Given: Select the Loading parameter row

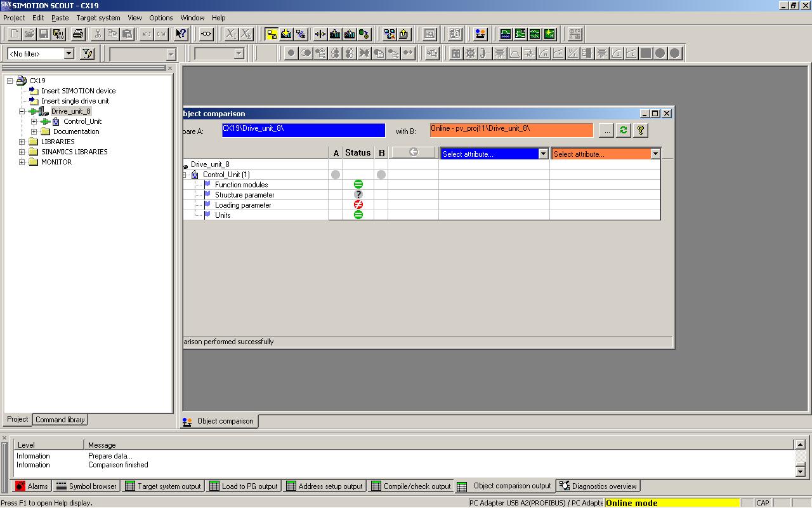Looking at the screenshot, I should click(243, 205).
